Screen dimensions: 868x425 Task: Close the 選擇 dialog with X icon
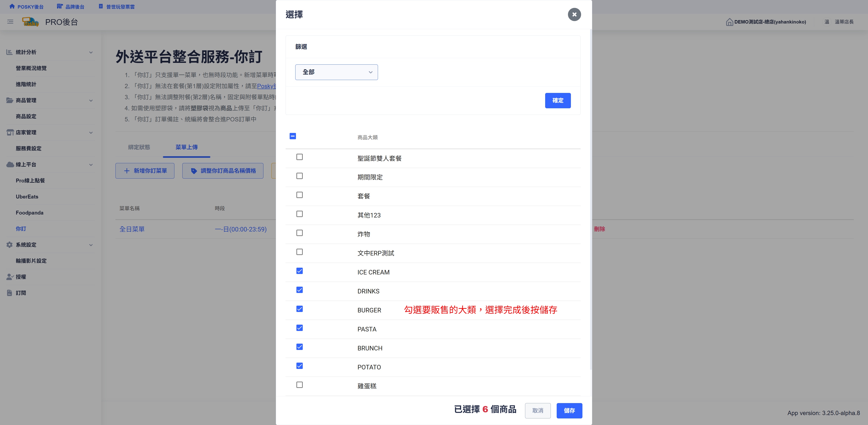coord(574,14)
